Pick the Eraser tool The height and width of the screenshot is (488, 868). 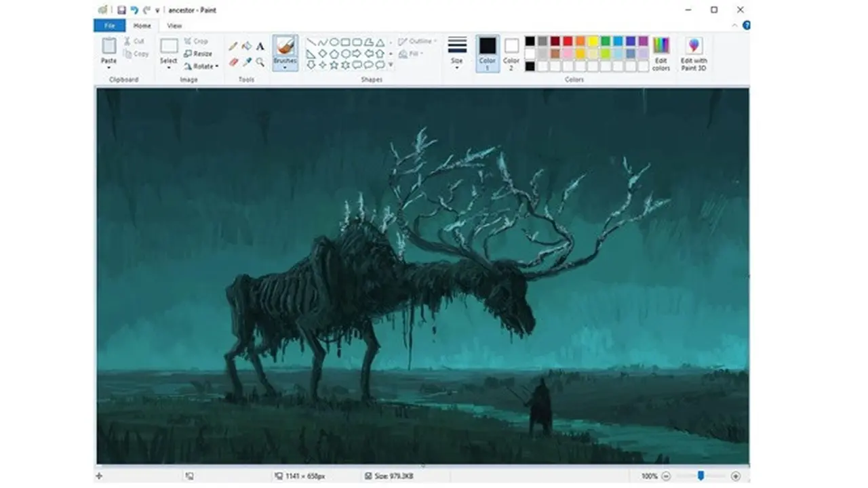[x=233, y=62]
